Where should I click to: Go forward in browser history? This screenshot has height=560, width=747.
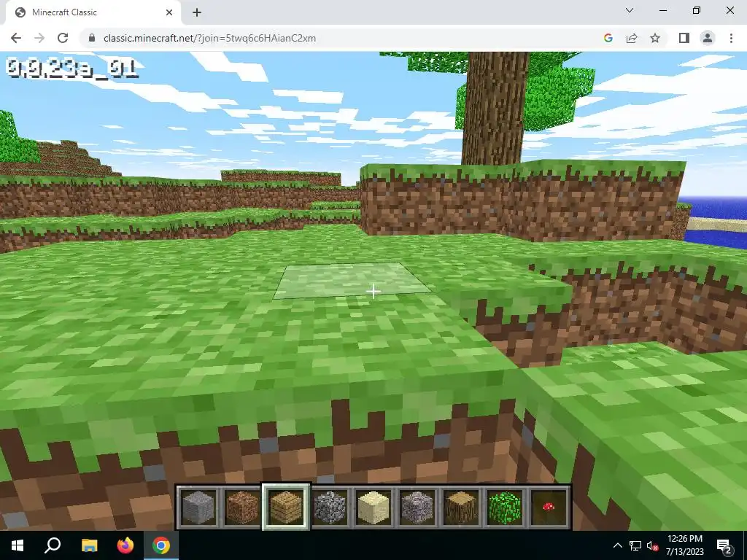coord(39,38)
